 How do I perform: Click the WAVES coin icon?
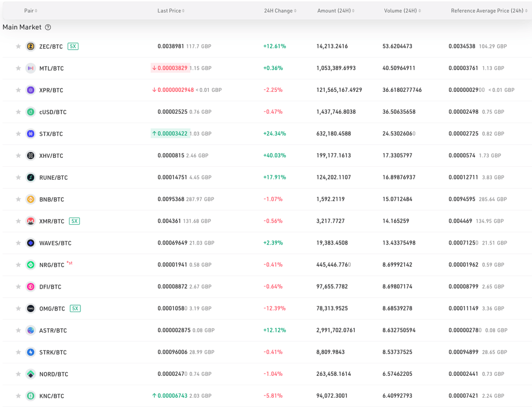click(x=31, y=243)
